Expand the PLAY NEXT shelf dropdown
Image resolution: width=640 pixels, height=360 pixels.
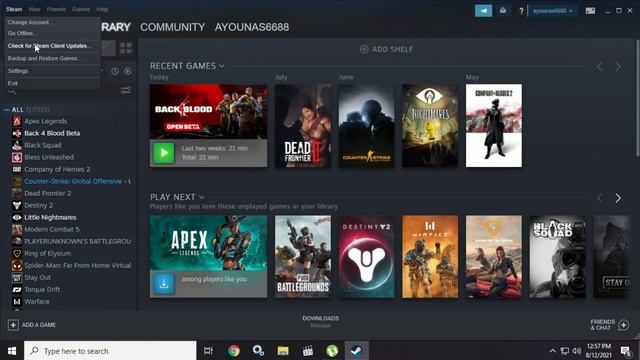click(201, 197)
